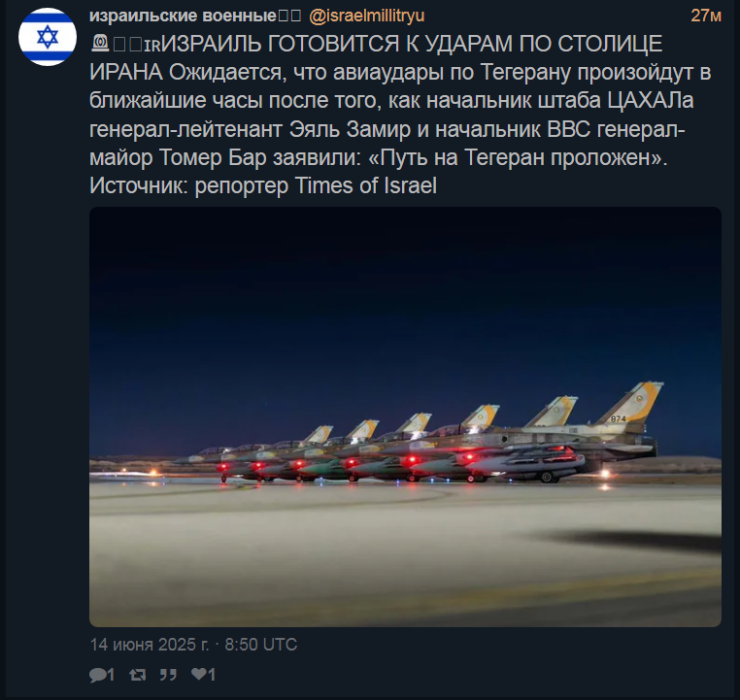Open the @israelmillitryu handle link

(x=367, y=17)
